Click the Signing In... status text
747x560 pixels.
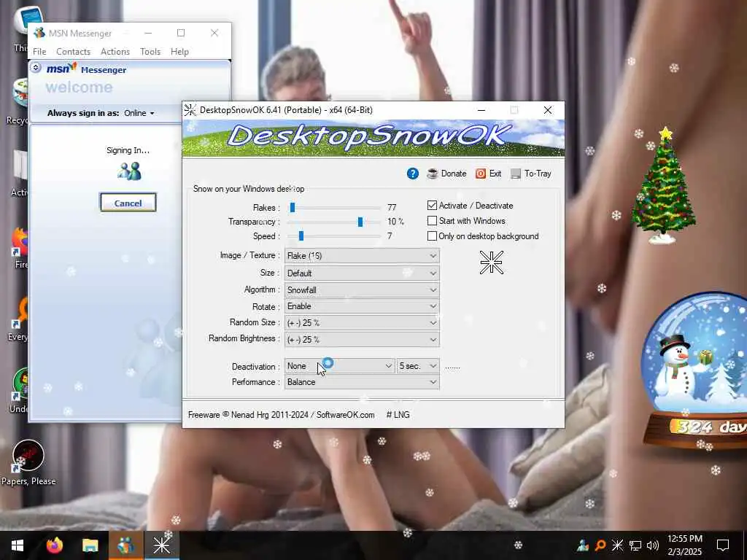coord(128,150)
